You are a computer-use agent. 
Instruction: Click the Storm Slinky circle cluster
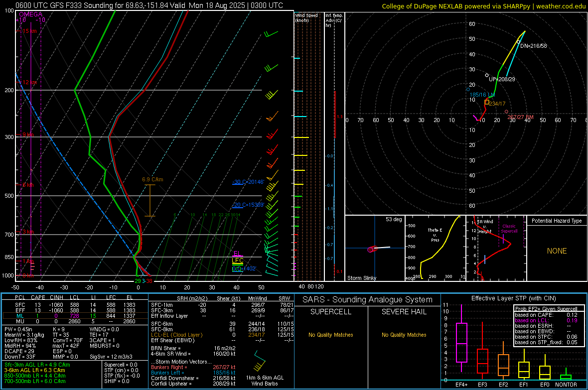tap(372, 249)
